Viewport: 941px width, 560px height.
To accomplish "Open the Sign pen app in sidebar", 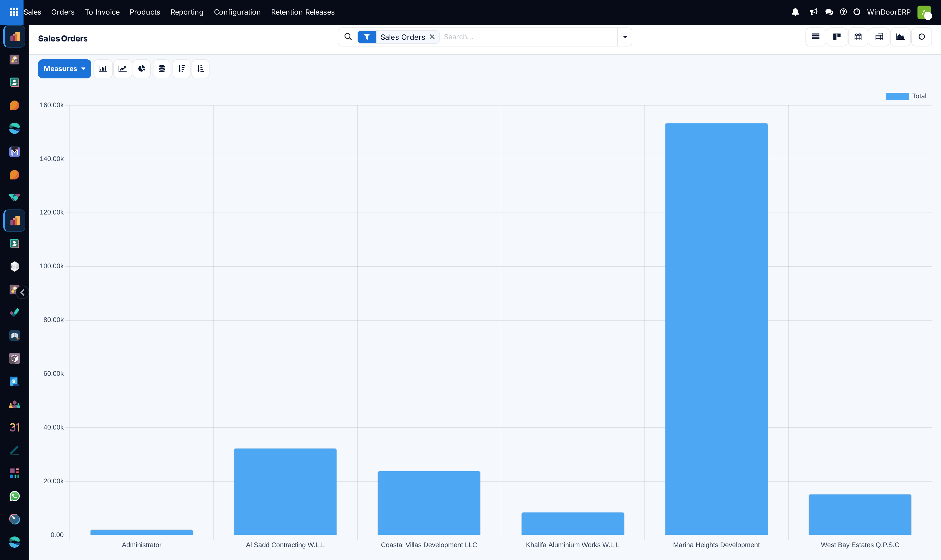I will pyautogui.click(x=14, y=450).
